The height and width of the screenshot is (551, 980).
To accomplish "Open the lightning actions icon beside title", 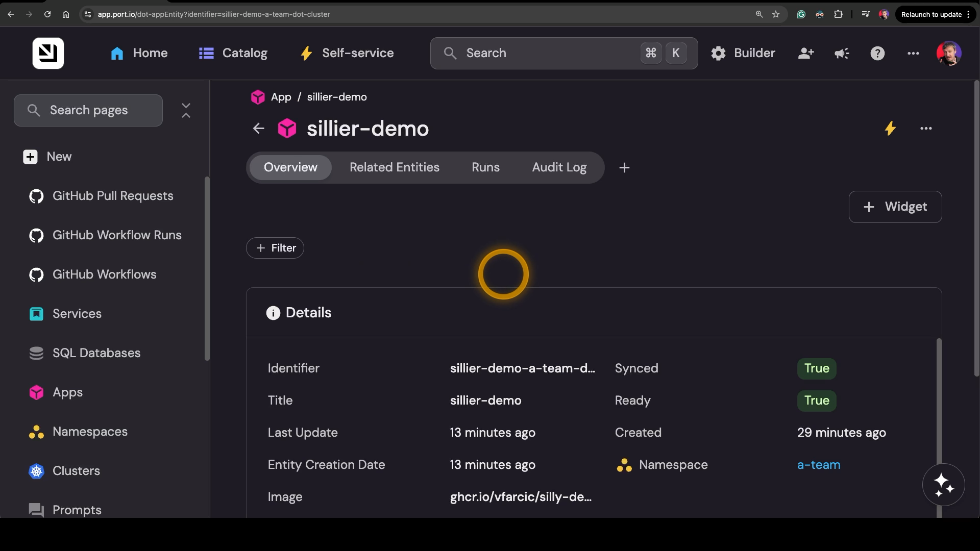I will 890,129.
